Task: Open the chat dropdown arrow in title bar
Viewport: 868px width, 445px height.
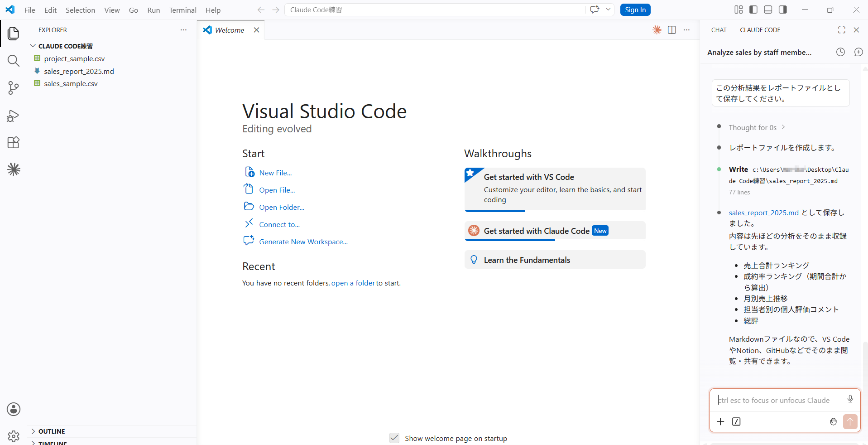Action: click(608, 10)
